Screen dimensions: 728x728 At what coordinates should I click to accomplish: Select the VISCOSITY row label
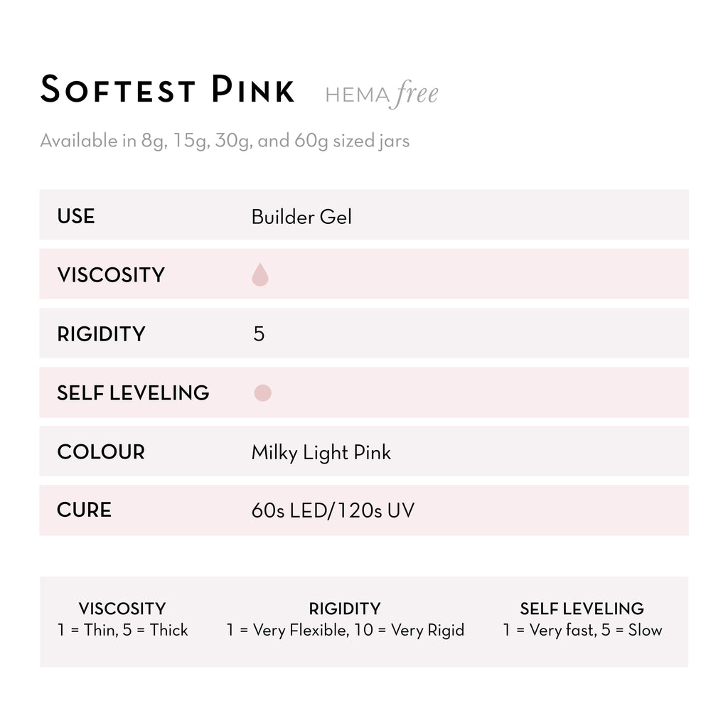pos(111,275)
